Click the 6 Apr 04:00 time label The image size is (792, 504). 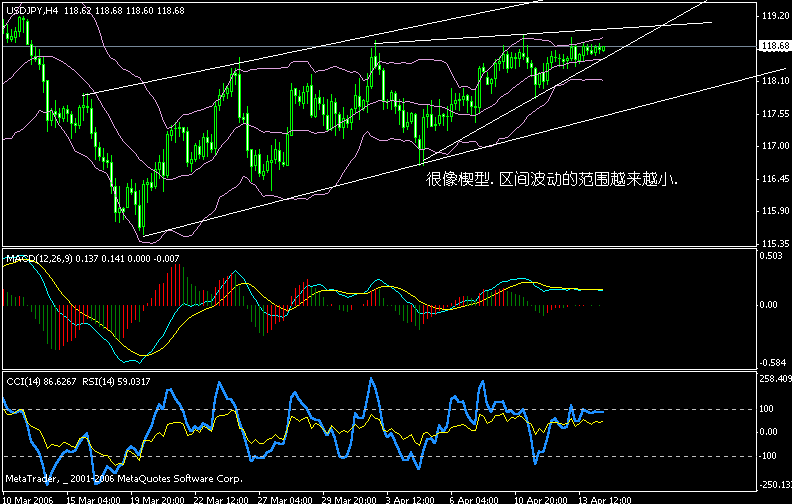475,500
